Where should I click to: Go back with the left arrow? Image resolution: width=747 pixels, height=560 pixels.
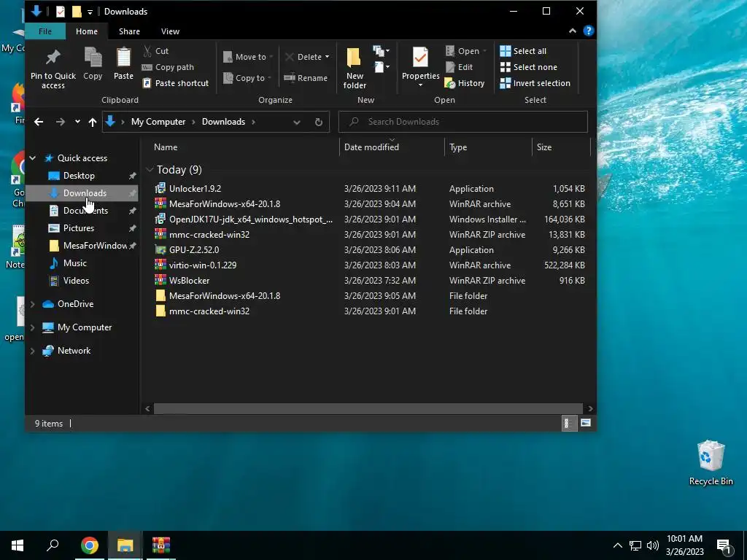pos(39,122)
